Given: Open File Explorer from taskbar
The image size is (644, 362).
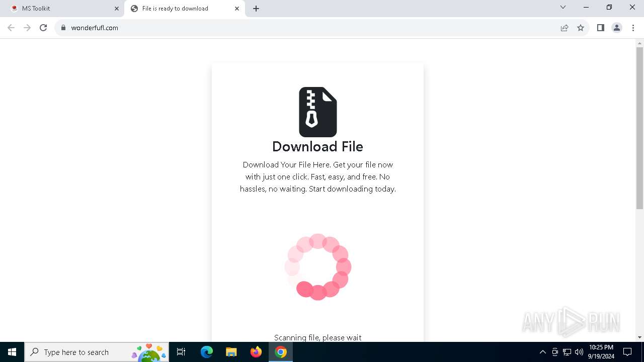Looking at the screenshot, I should (231, 352).
